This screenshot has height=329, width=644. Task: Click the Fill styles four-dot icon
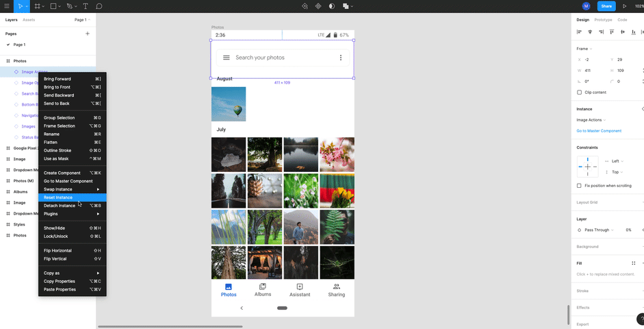(633, 263)
